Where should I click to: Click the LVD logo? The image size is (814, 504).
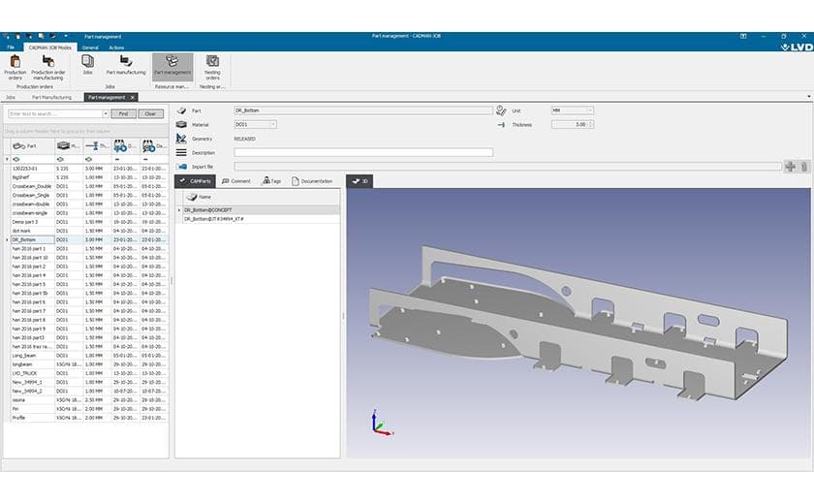797,47
